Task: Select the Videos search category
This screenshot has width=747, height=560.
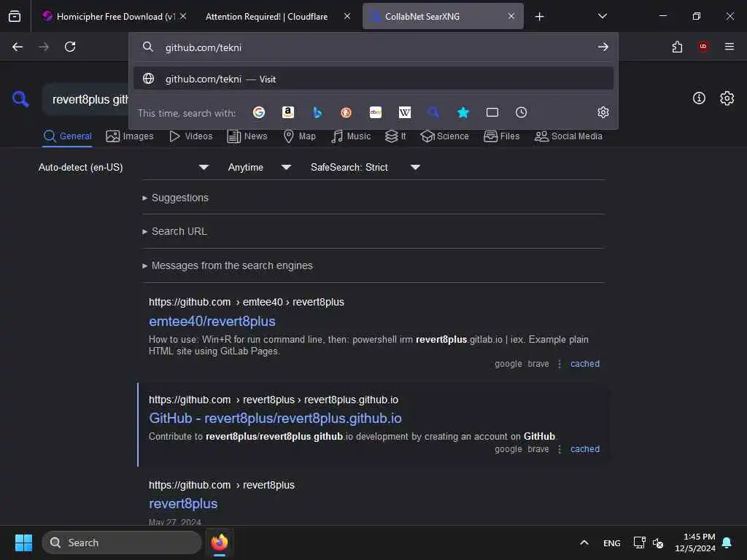Action: point(191,136)
